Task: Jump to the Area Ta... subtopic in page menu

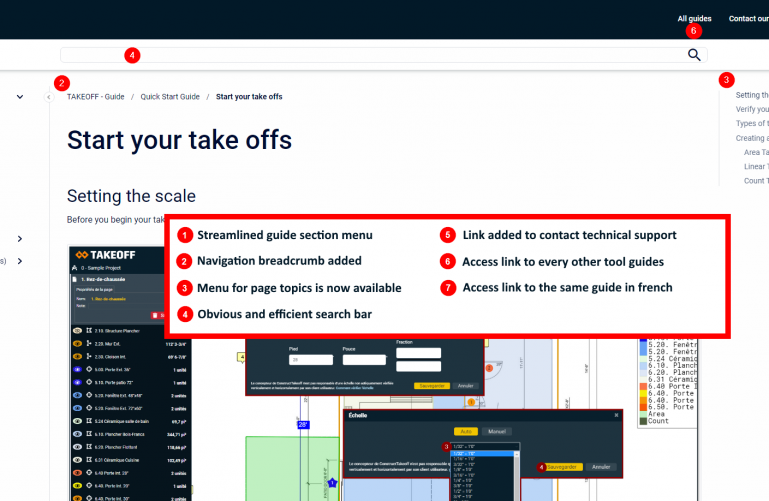Action: click(x=756, y=152)
